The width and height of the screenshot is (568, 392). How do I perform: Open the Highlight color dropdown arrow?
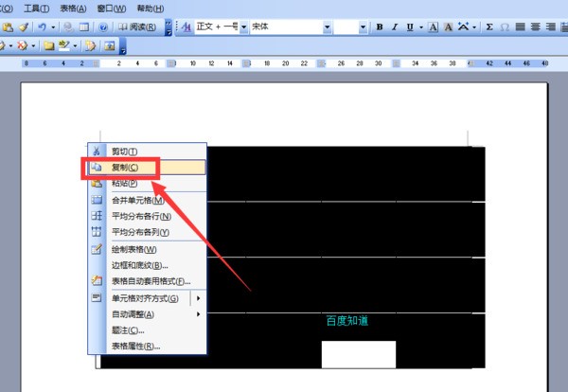75,46
